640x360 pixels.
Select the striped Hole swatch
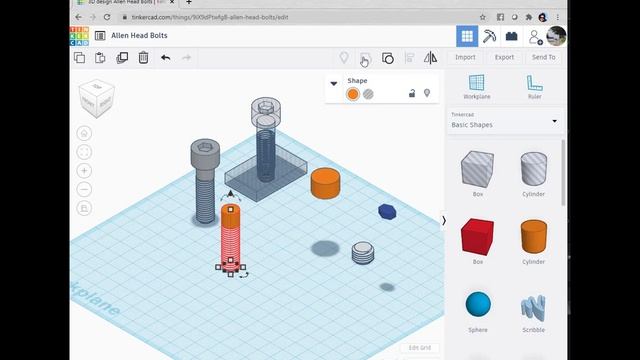click(368, 94)
